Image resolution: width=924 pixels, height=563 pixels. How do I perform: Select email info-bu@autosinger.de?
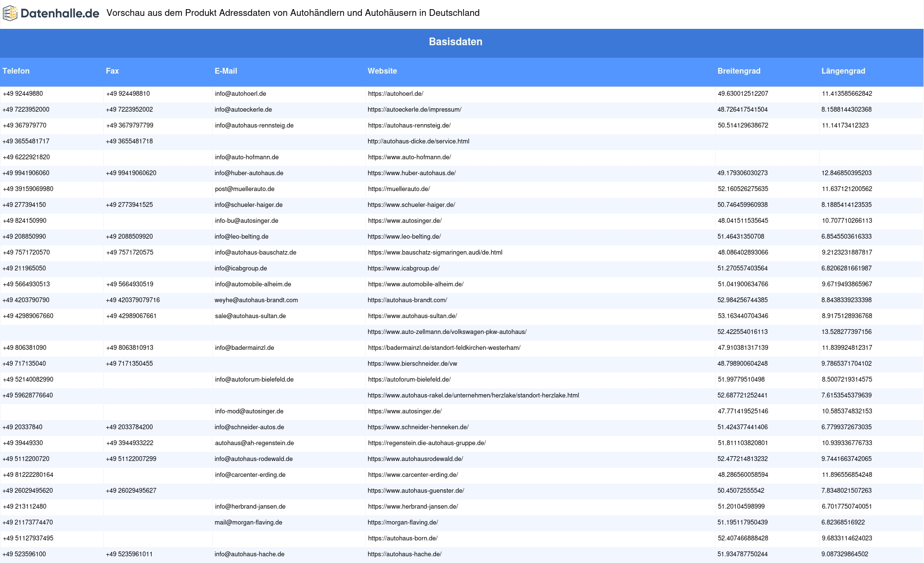pyautogui.click(x=246, y=221)
